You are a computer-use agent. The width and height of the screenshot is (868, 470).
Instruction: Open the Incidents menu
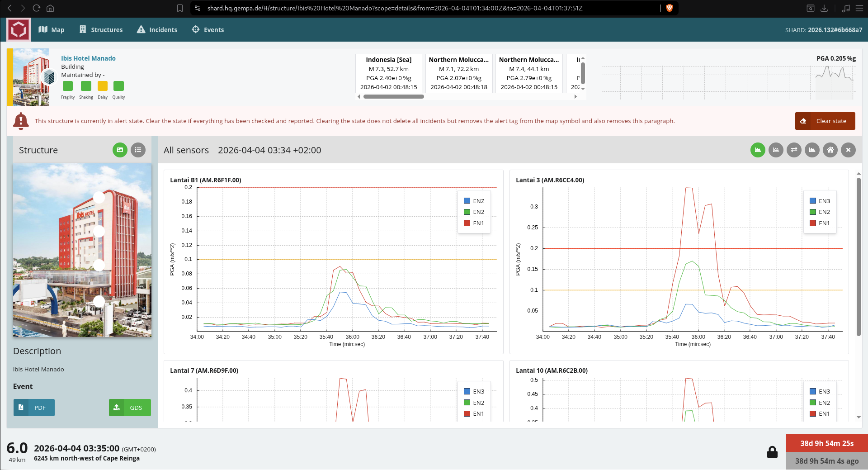[157, 30]
